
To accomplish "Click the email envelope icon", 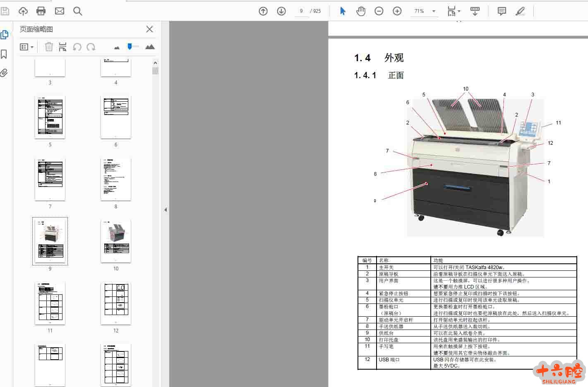I will tap(60, 11).
